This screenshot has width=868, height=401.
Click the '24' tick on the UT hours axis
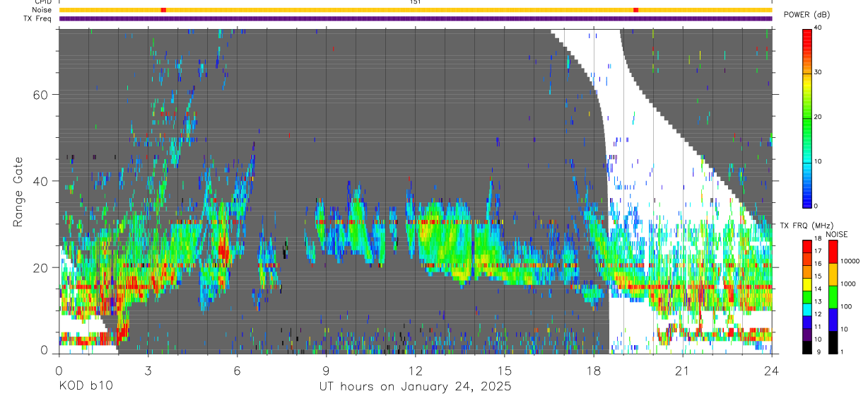772,371
